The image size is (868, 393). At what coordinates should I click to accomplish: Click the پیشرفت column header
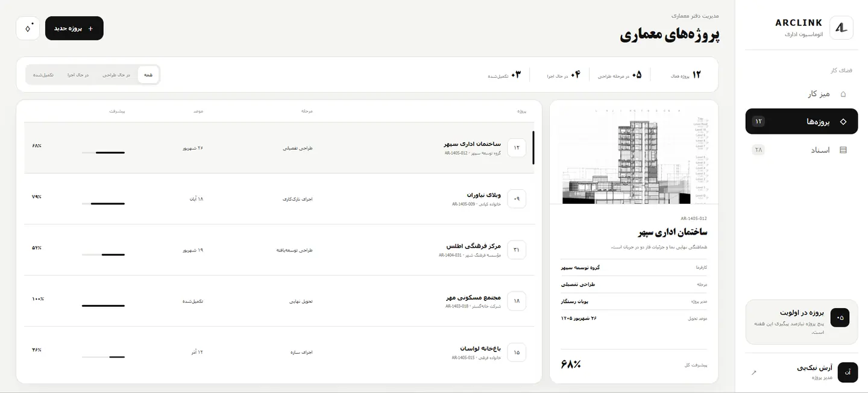click(117, 112)
